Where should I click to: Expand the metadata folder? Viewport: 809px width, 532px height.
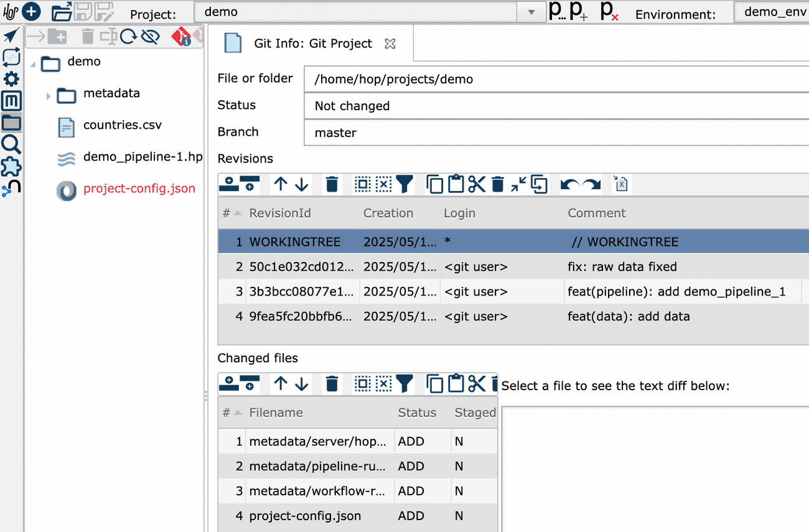(x=48, y=96)
